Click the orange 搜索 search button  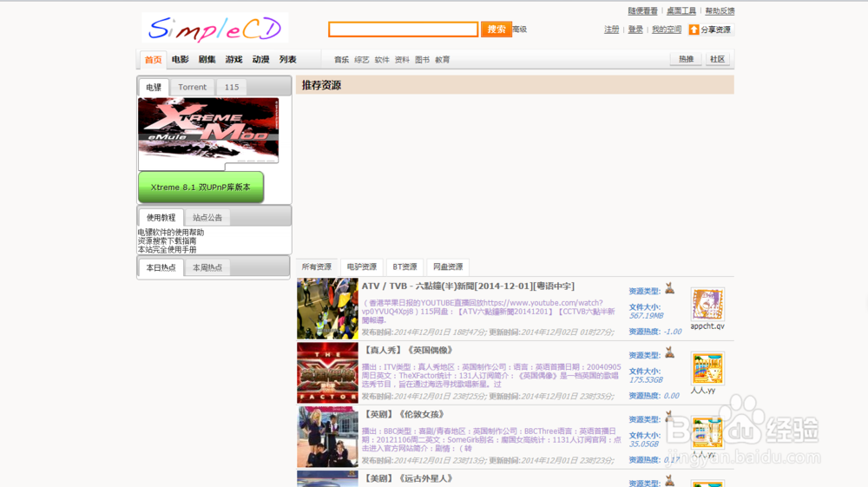496,30
